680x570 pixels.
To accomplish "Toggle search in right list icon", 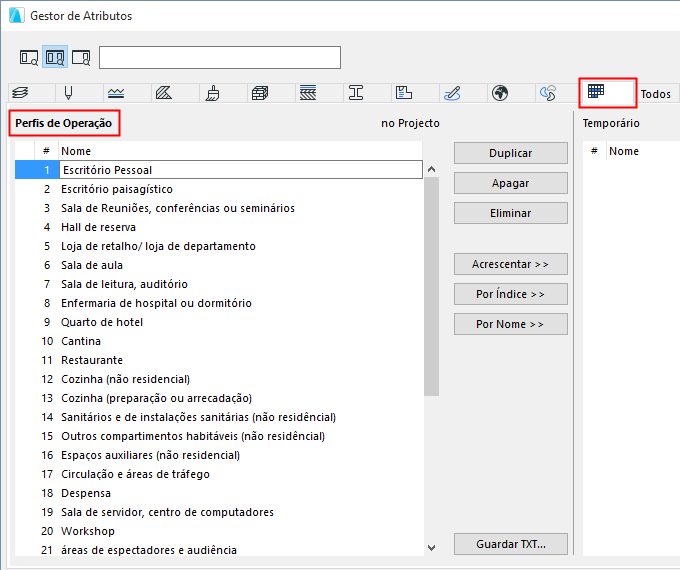I will tap(81, 57).
